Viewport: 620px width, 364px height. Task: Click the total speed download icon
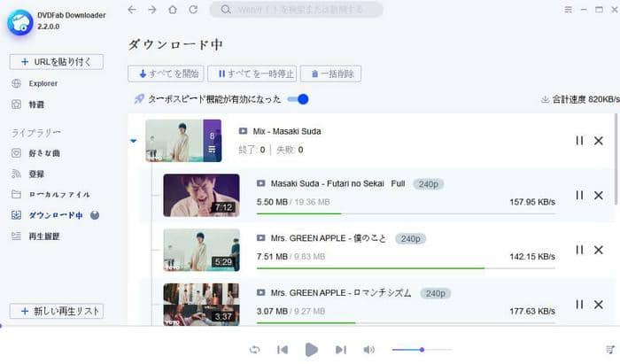[x=545, y=99]
